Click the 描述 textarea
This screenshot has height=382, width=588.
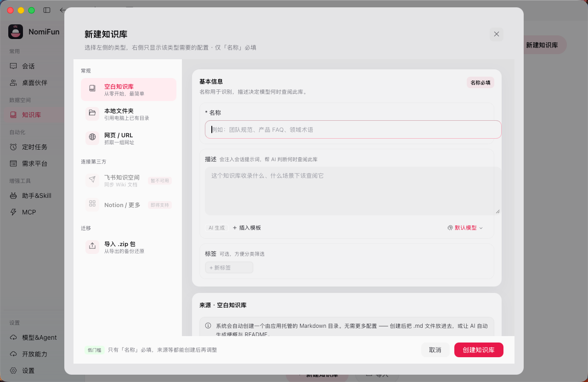pyautogui.click(x=353, y=191)
